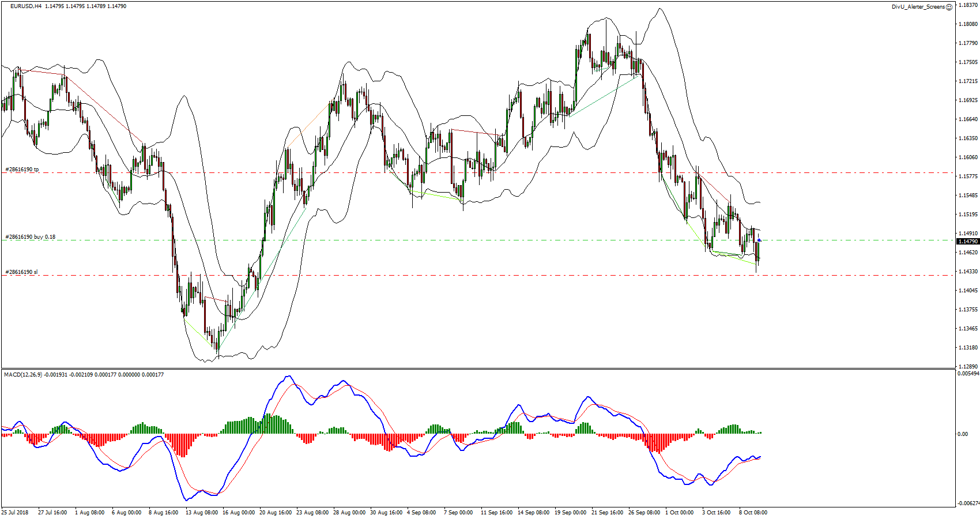Image resolution: width=980 pixels, height=519 pixels.
Task: Click the -0.006274 MACD scale value
Action: [x=968, y=503]
